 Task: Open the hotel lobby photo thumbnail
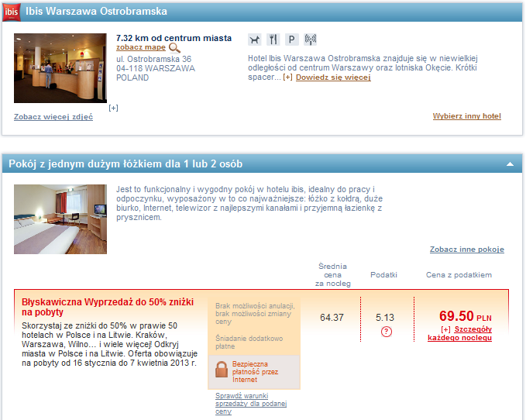[60, 68]
